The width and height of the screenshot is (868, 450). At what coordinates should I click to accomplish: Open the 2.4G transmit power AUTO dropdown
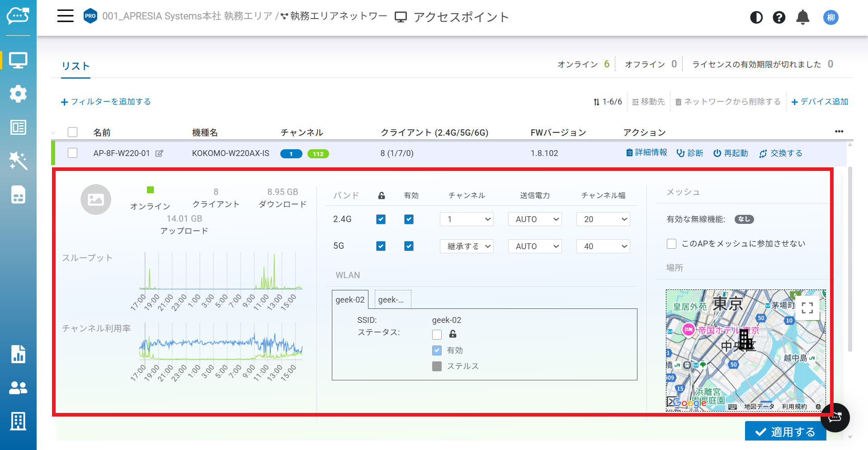(x=535, y=219)
